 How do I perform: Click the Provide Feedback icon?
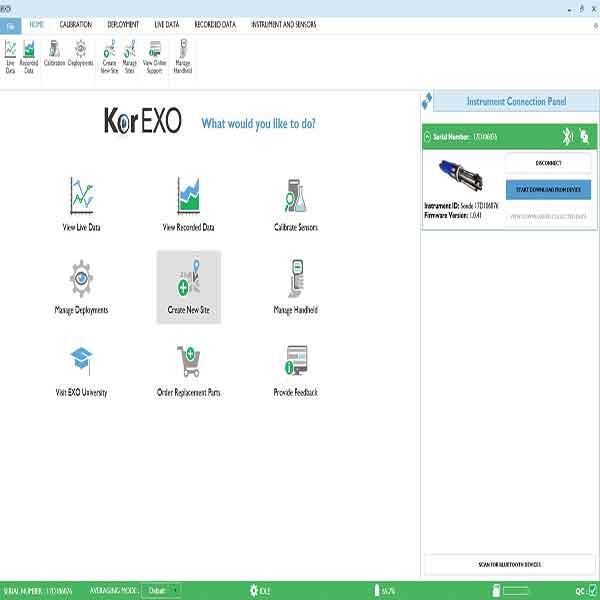tap(296, 361)
